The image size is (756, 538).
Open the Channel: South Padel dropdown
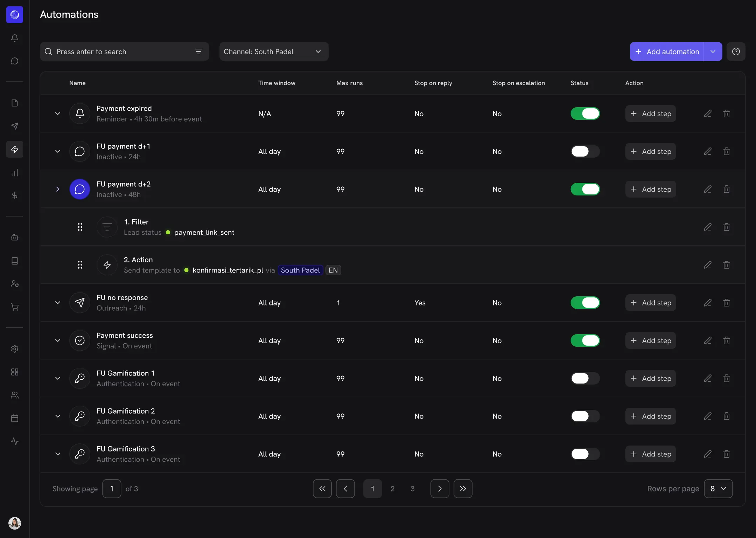(274, 51)
